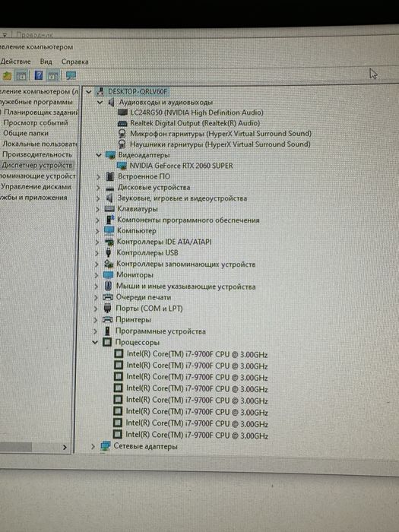This screenshot has height=532, width=399.
Task: Click the Видеоадаптеры display adapter icon
Action: click(111, 155)
